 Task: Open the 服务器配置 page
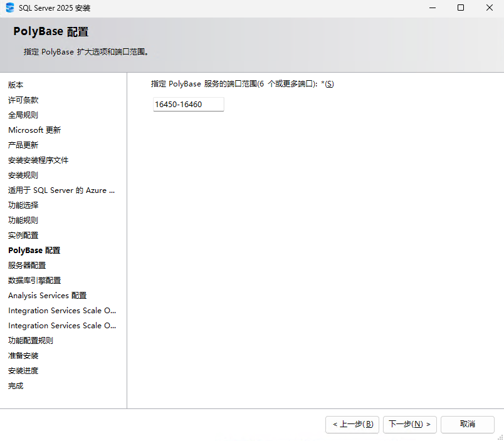pos(26,265)
